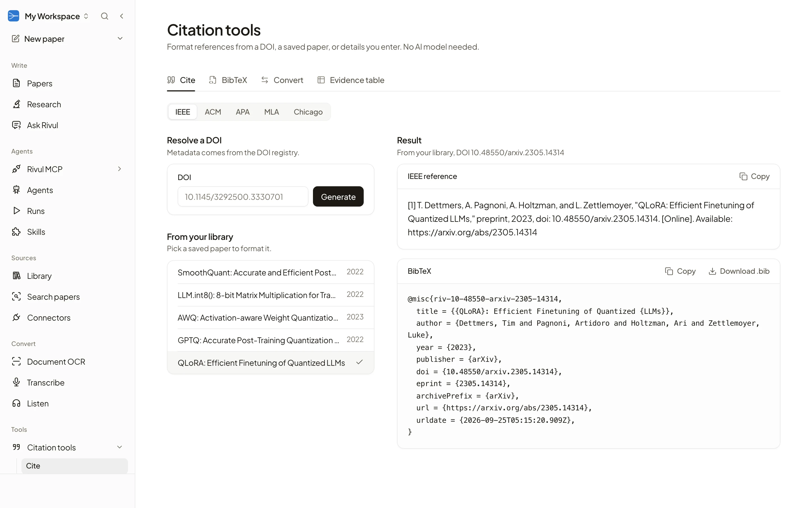This screenshot has height=508, width=812.
Task: Click the Connectors plug icon
Action: (16, 317)
